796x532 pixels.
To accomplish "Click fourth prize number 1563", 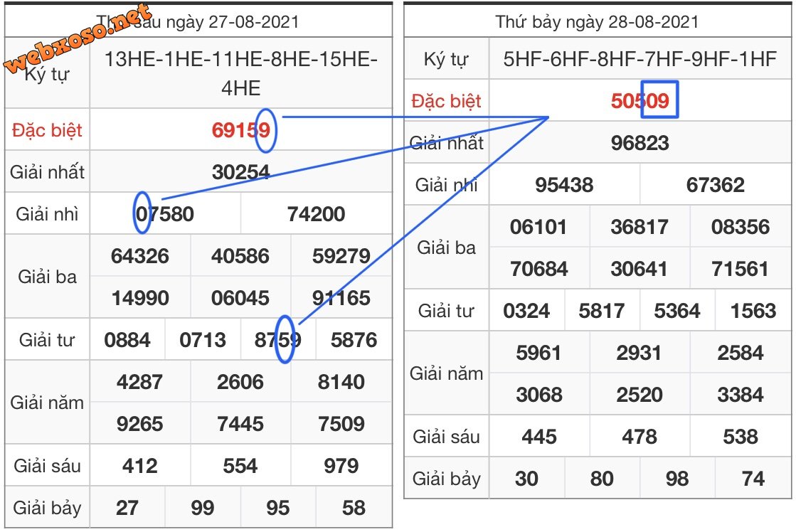I will [x=752, y=311].
